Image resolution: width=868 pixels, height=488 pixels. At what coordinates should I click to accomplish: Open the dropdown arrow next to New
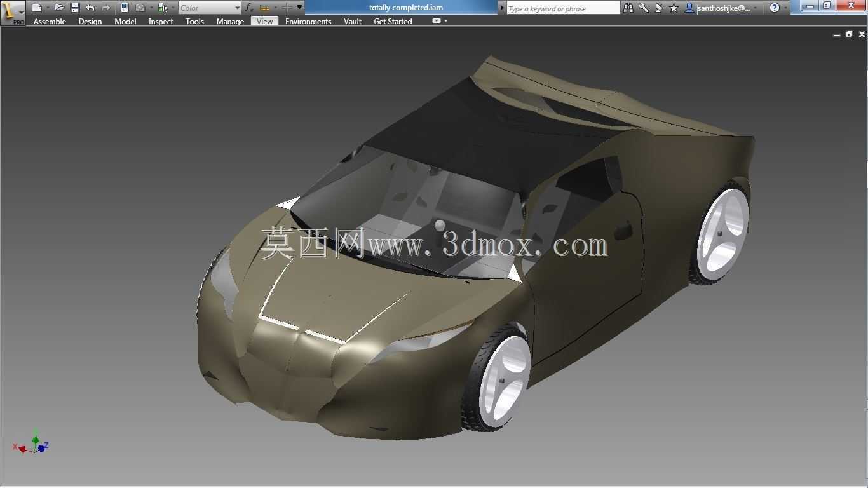[x=48, y=8]
